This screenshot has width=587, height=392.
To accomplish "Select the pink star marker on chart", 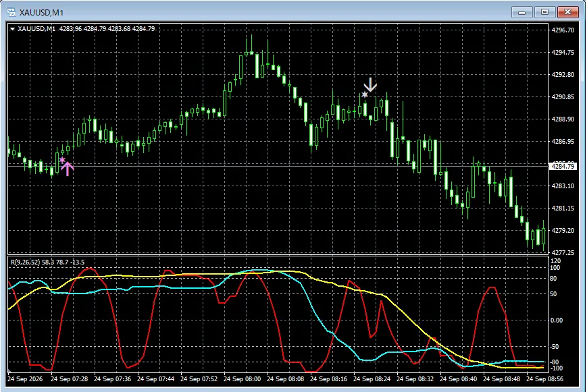I will click(x=62, y=160).
